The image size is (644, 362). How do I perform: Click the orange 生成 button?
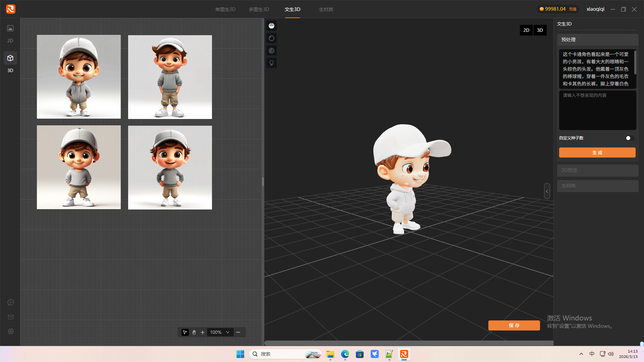pyautogui.click(x=597, y=153)
